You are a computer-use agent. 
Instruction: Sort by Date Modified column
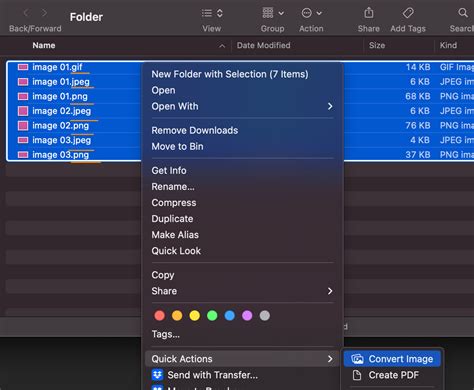[263, 45]
